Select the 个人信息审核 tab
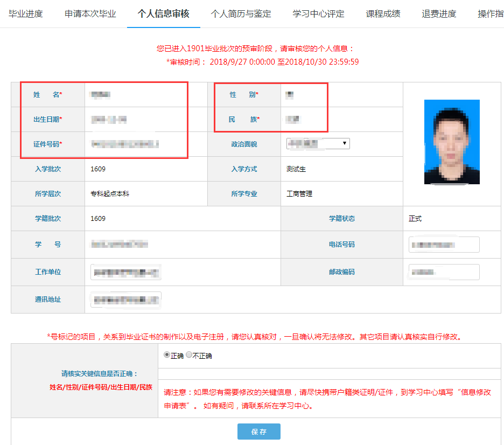Viewport: 504px width, 445px height. (163, 14)
